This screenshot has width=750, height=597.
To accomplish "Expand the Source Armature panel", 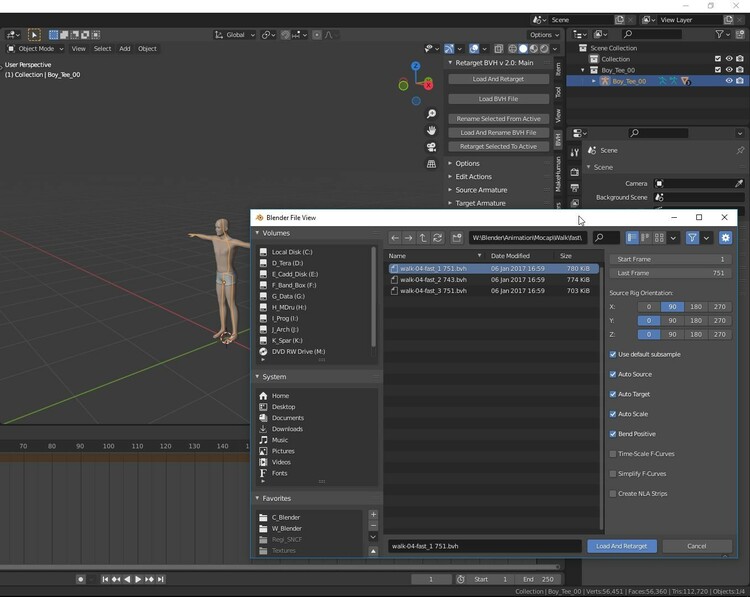I will [480, 190].
